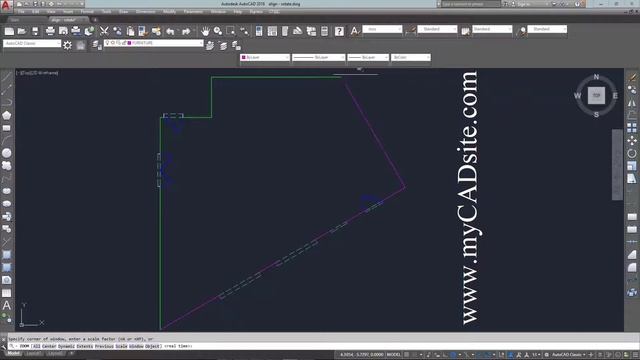Toggle grid display in status bar
The width and height of the screenshot is (640, 360).
[407, 355]
